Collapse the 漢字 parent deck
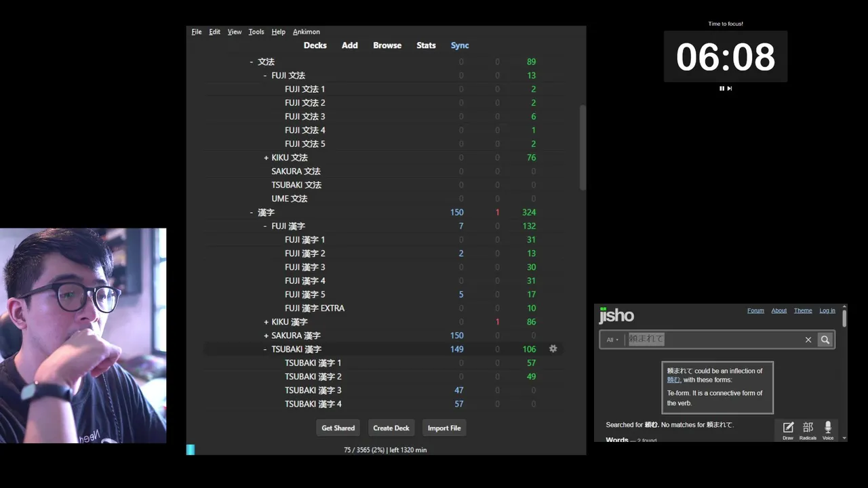The width and height of the screenshot is (868, 488). [x=251, y=212]
